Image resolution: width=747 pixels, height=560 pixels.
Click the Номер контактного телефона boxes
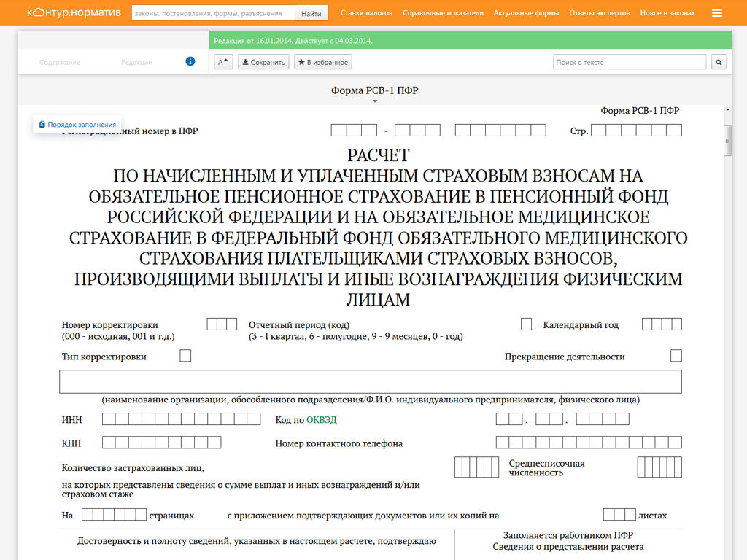(x=589, y=443)
